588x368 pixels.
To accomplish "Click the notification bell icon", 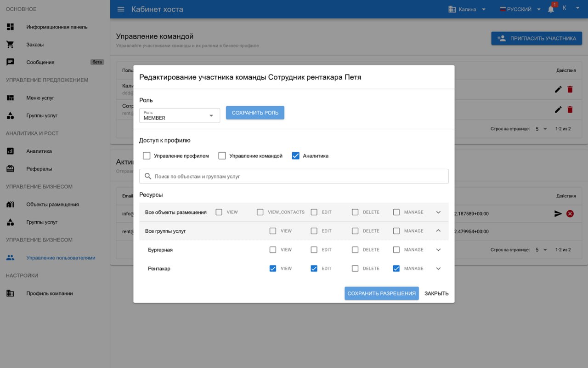I will [551, 9].
